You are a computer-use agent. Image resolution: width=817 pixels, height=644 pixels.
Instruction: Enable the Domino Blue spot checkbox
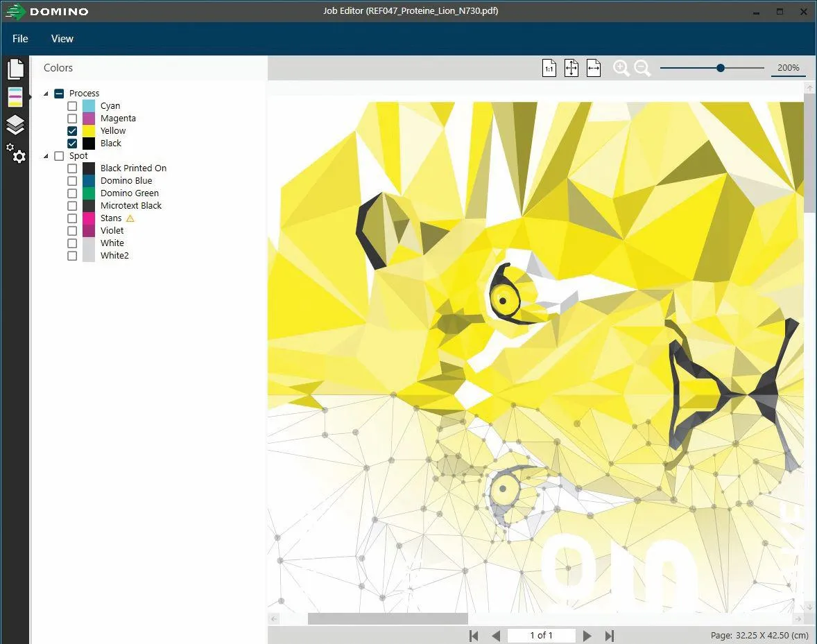[x=72, y=181]
